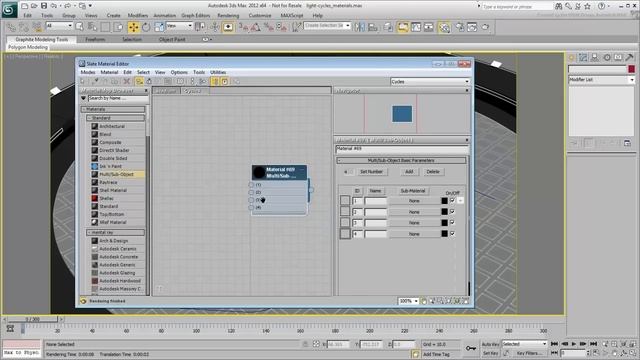Click the Play Animation button
640x360 pixels.
click(x=574, y=344)
